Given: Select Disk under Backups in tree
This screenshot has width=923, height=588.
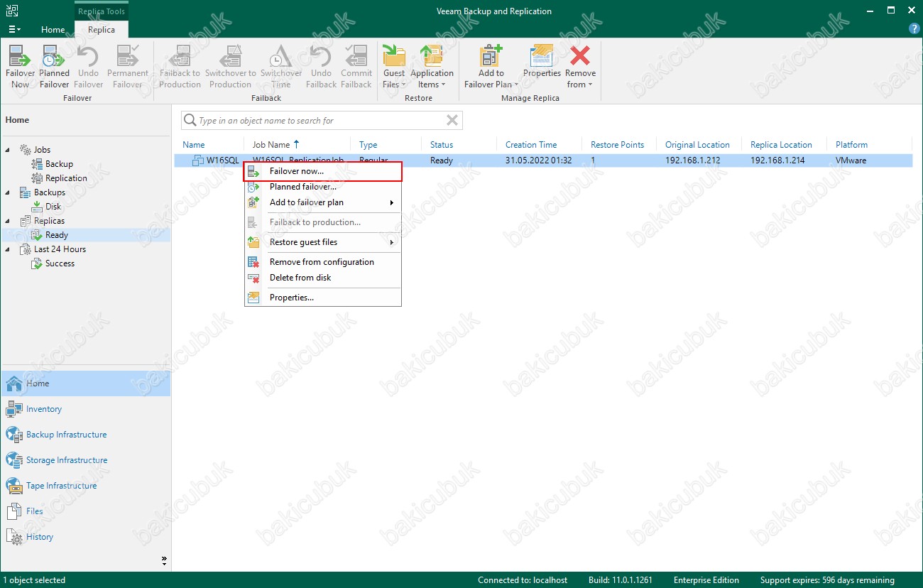Looking at the screenshot, I should (x=53, y=207).
